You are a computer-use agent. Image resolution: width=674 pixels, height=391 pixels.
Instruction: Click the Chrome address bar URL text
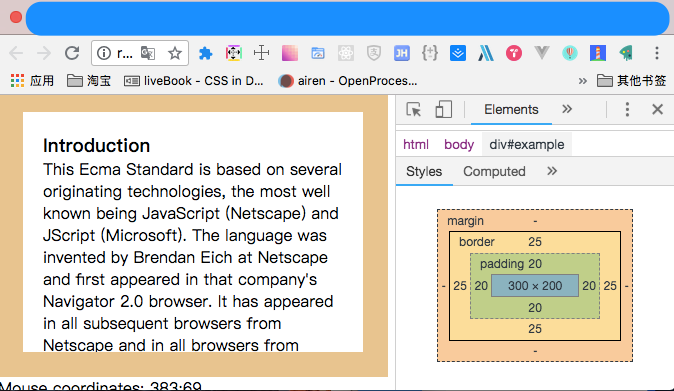pos(125,53)
